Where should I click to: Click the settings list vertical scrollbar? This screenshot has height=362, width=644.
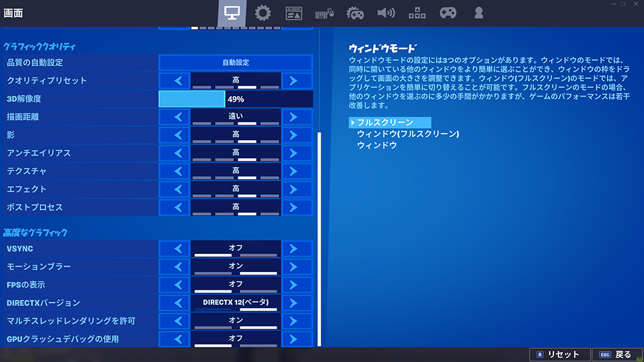[319, 239]
